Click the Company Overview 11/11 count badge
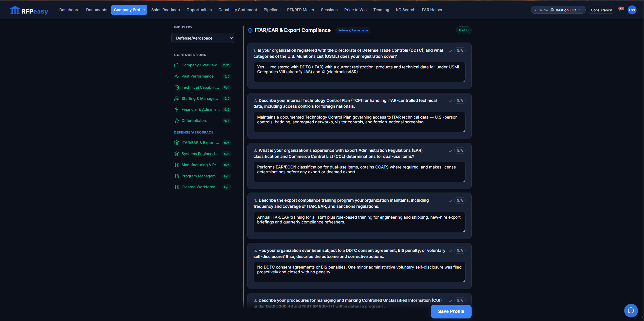 (226, 65)
